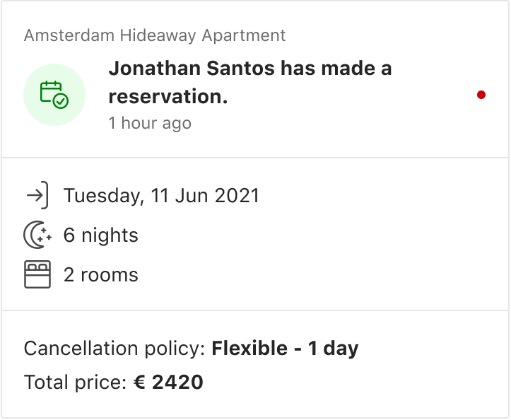Click the bold "Flexible" policy value

click(x=247, y=349)
